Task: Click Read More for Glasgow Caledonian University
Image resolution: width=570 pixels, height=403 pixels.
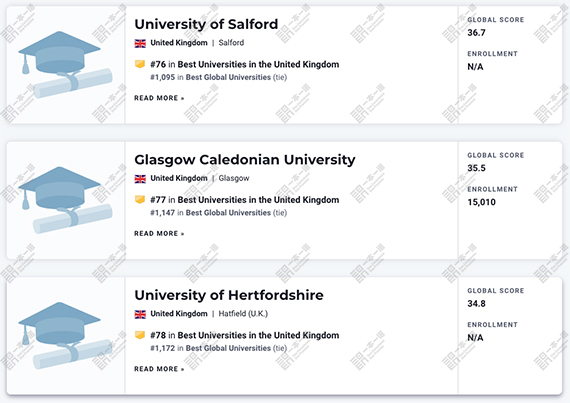Action: pyautogui.click(x=159, y=234)
